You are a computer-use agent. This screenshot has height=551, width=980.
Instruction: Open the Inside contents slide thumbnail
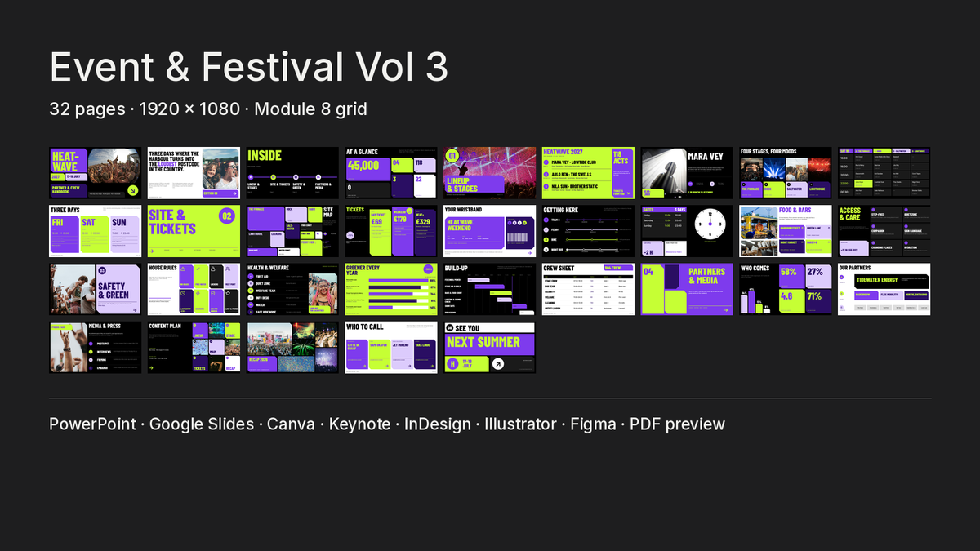292,173
